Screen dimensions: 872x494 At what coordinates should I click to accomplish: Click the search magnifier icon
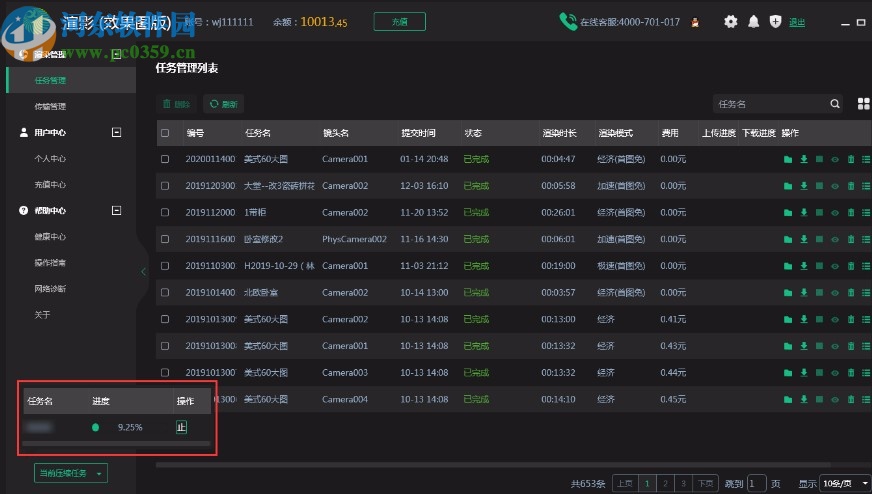click(x=835, y=104)
